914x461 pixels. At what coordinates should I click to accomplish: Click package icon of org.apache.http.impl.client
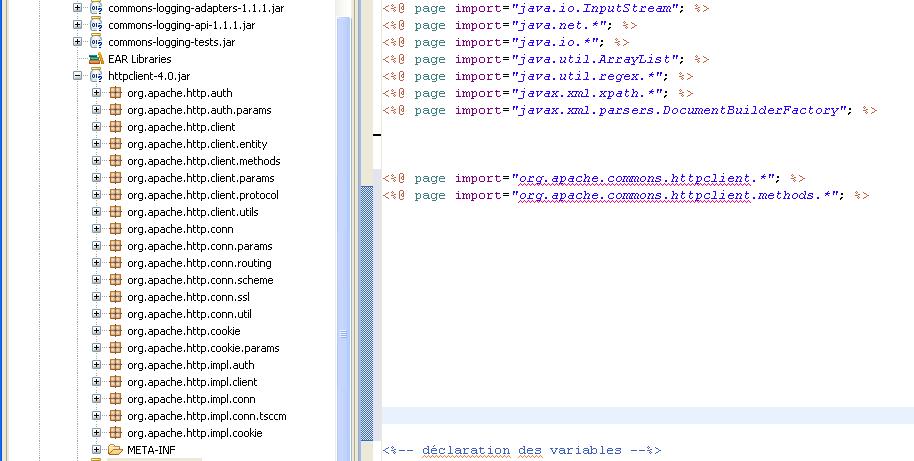tap(115, 382)
